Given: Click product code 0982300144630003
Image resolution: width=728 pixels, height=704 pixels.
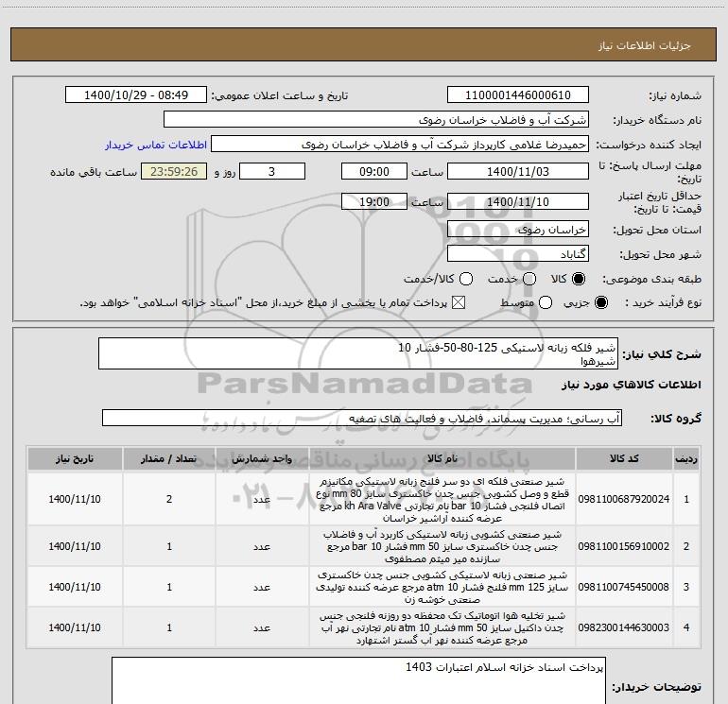Looking at the screenshot, I should [624, 627].
